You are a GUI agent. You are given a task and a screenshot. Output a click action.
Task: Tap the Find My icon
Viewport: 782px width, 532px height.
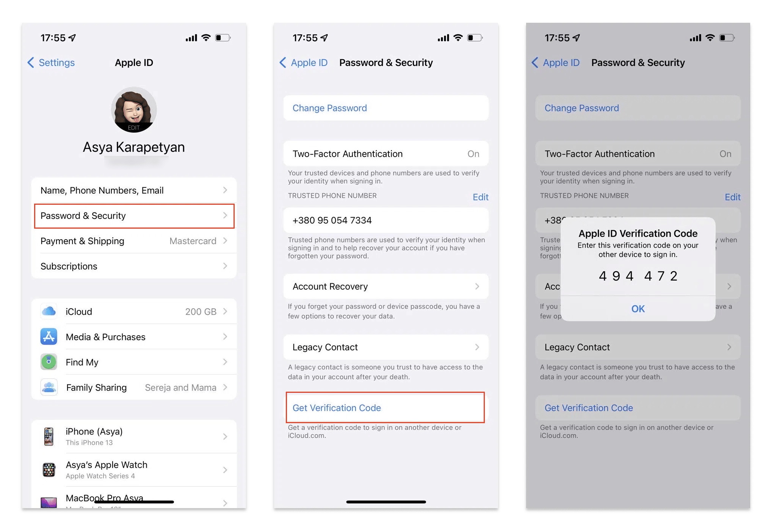49,362
